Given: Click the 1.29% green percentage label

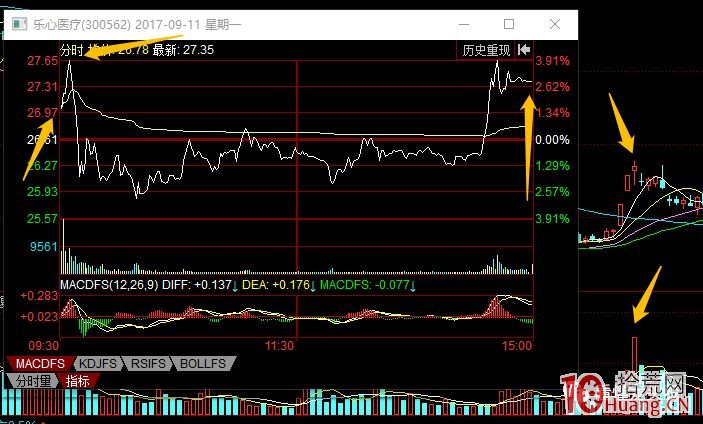Looking at the screenshot, I should (x=552, y=166).
